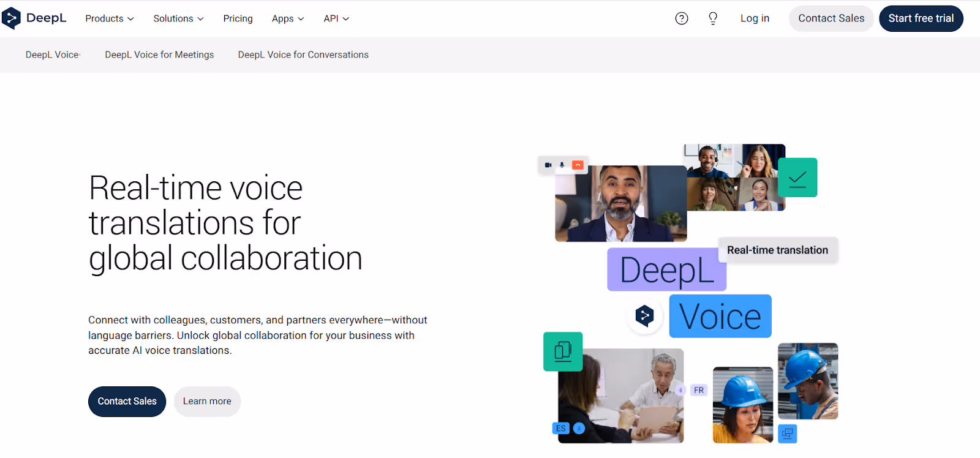Viewport: 980px width, 458px height.
Task: Open the Pricing page
Action: 238,18
